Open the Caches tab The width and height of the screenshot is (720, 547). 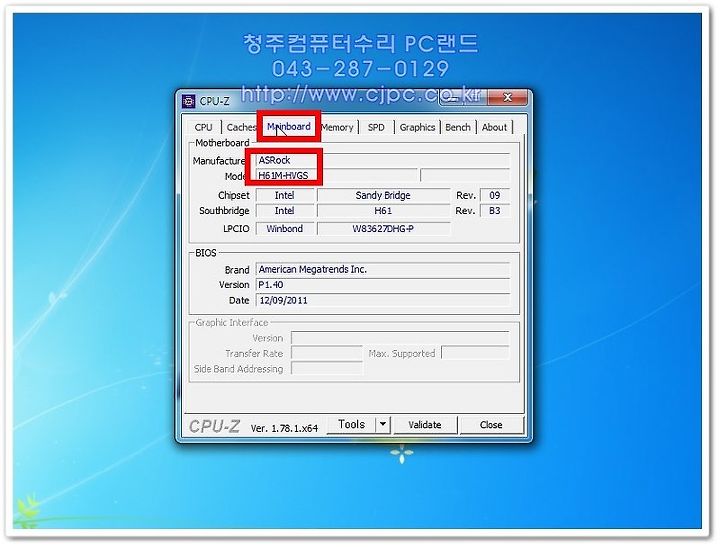point(241,127)
